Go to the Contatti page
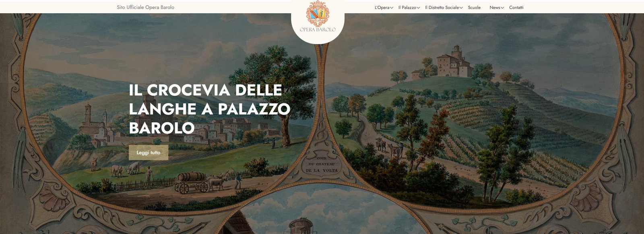Viewport: 644px width, 234px height. tap(516, 8)
